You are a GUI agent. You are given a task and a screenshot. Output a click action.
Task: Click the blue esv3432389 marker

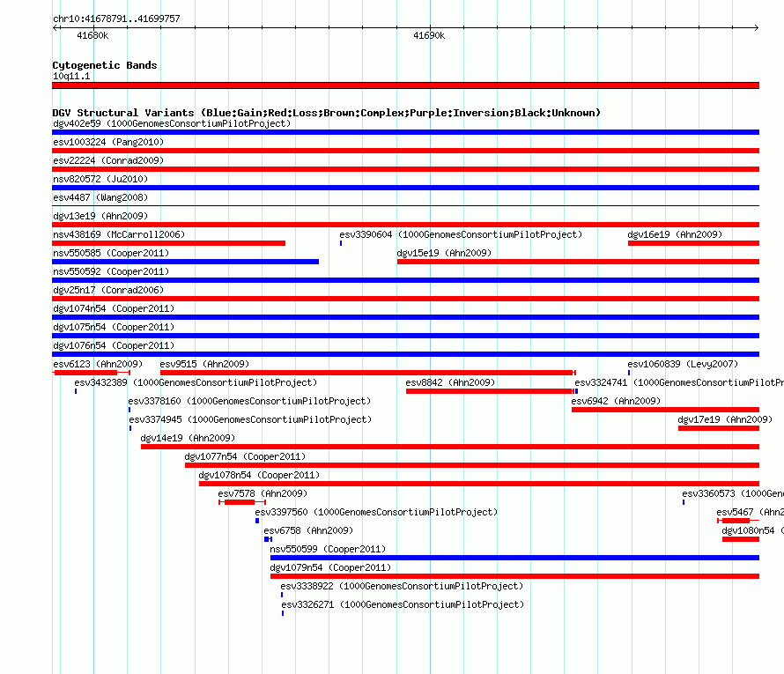click(76, 391)
